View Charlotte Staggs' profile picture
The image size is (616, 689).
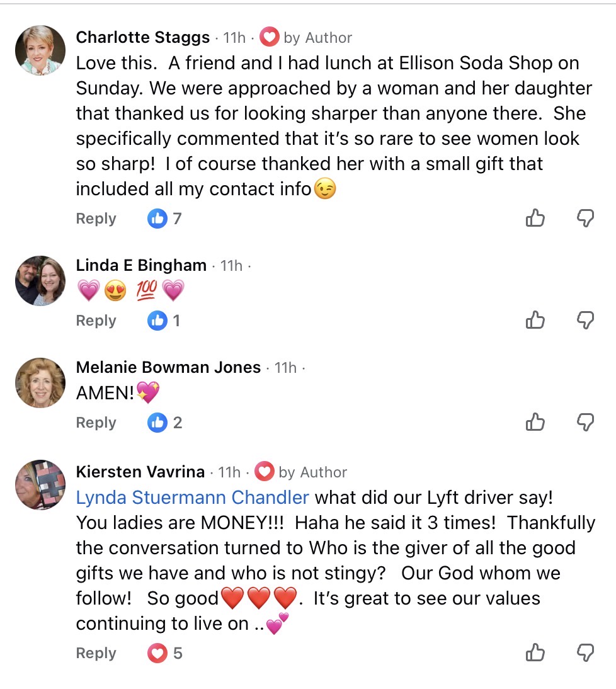tap(40, 50)
